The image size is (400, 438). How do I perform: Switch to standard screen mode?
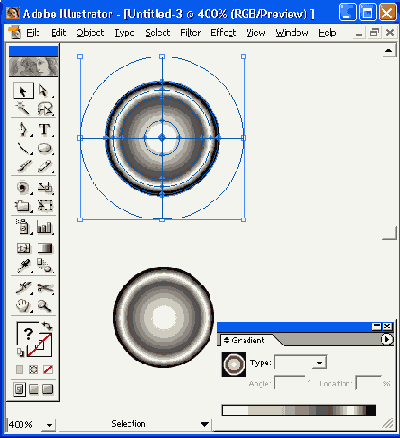pyautogui.click(x=19, y=389)
